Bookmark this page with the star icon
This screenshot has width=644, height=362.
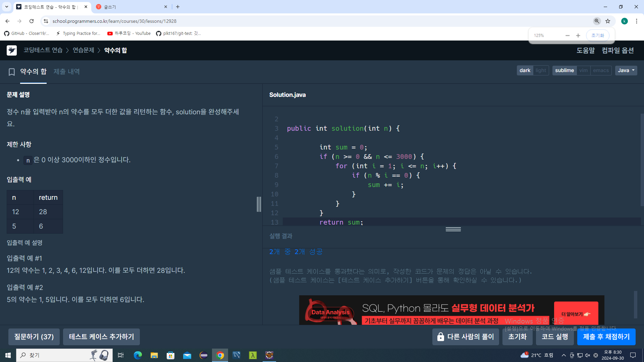[608, 21]
